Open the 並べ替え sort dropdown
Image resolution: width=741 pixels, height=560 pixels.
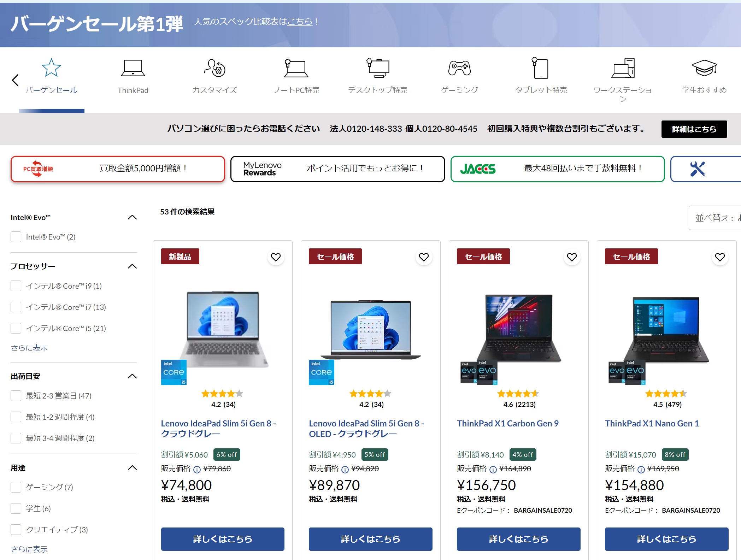[714, 218]
